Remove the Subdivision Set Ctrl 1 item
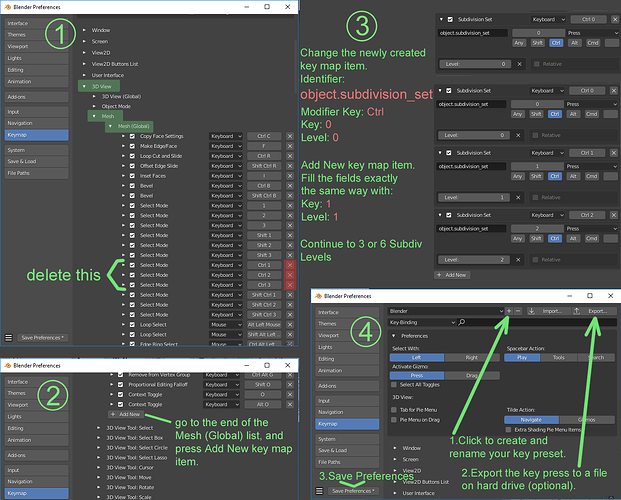Viewport: 621px width, 500px height. [613, 153]
